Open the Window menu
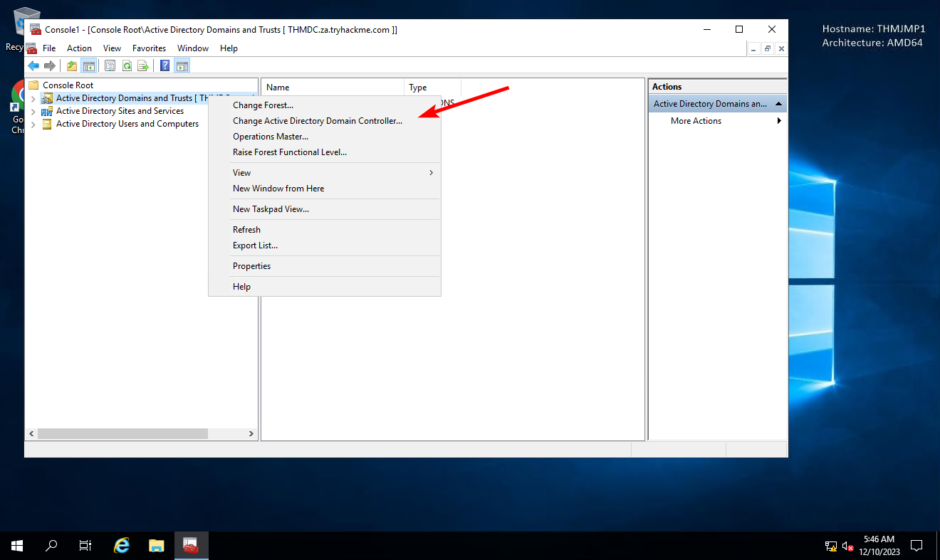 193,48
